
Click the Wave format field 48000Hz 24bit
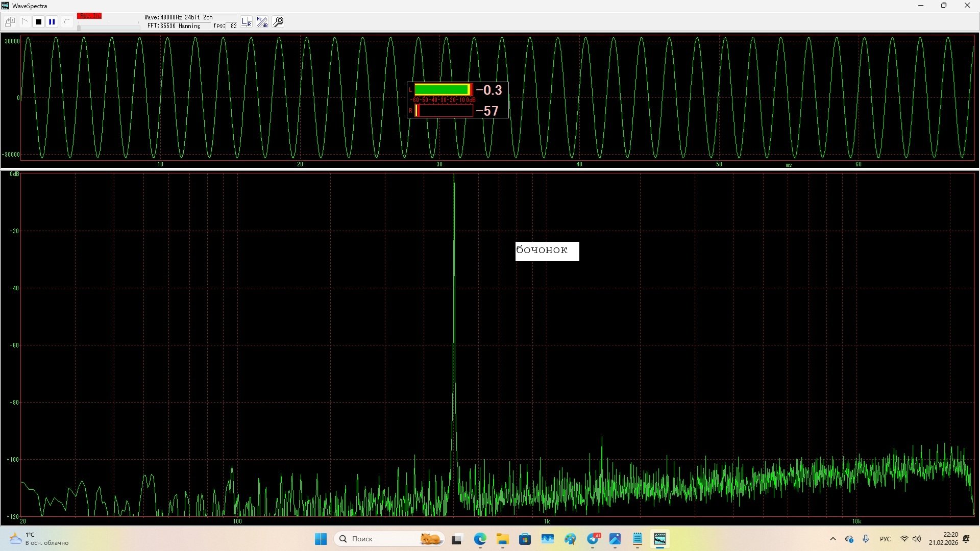(x=186, y=17)
